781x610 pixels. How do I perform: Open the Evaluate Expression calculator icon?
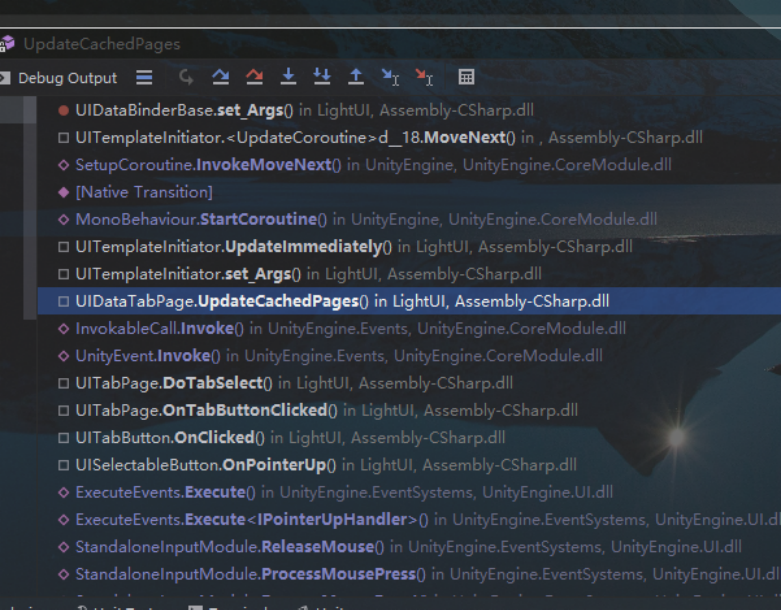[x=466, y=77]
